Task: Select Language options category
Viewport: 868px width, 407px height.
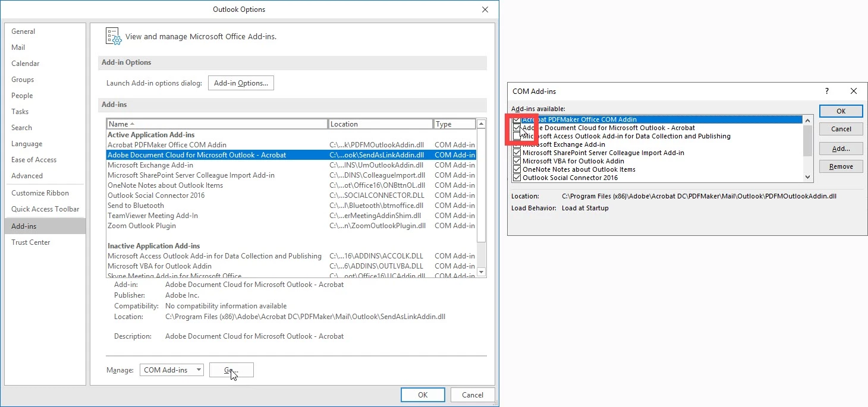Action: click(45, 144)
